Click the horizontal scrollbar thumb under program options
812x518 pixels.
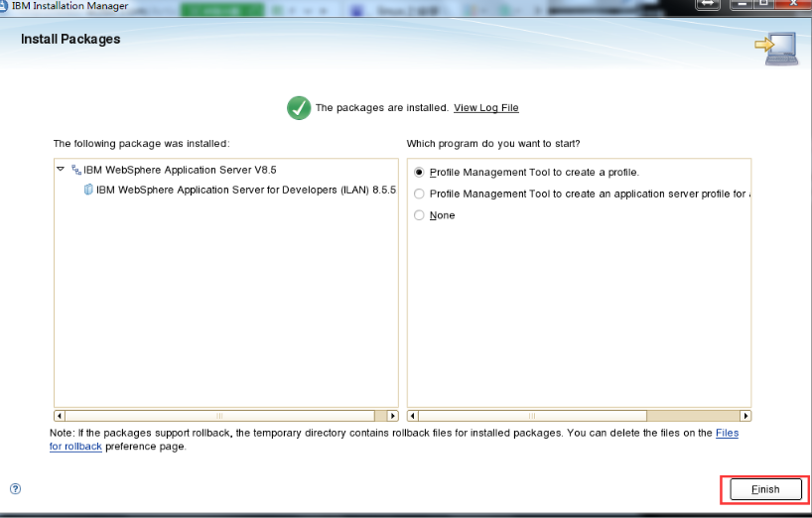(x=532, y=416)
